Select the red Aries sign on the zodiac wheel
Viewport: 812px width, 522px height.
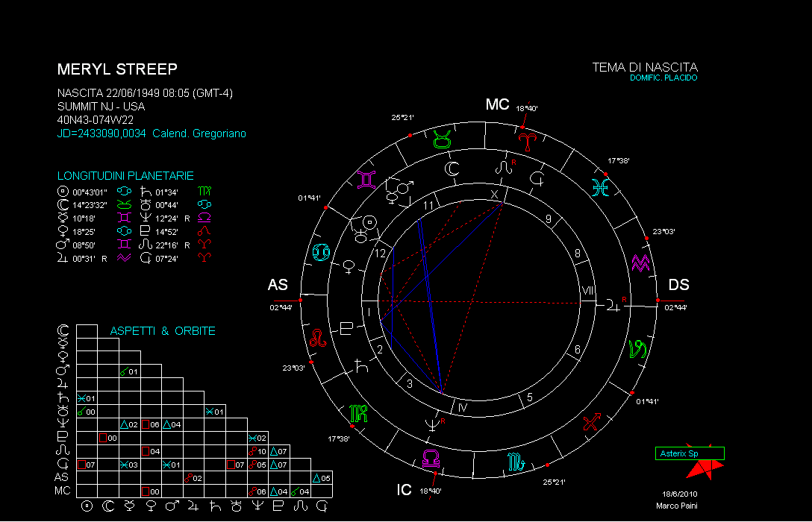(527, 141)
